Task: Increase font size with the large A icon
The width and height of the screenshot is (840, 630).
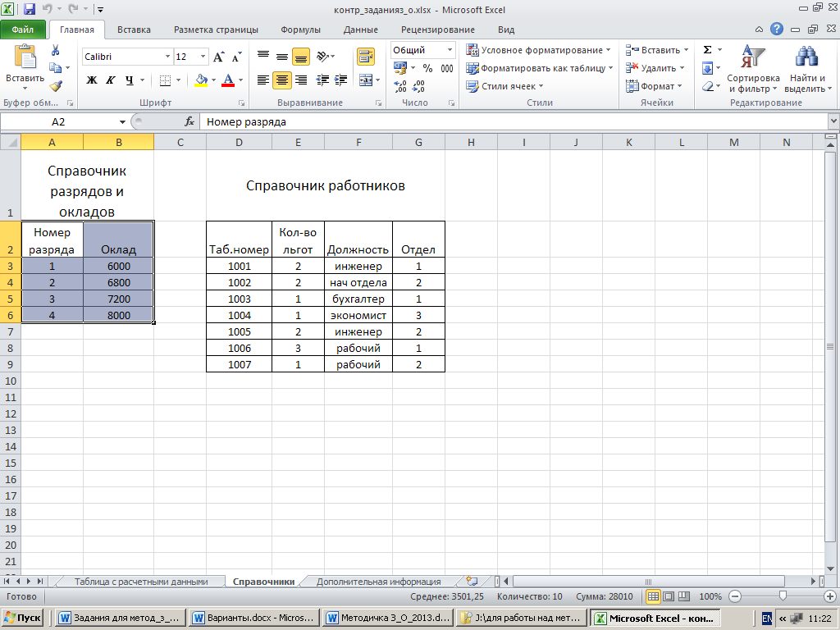Action: [x=218, y=57]
